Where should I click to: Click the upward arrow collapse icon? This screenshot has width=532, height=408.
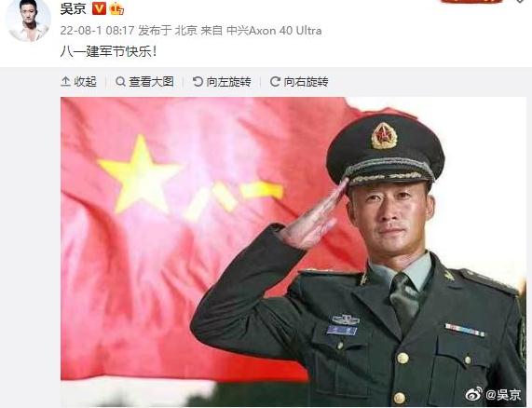coord(65,82)
